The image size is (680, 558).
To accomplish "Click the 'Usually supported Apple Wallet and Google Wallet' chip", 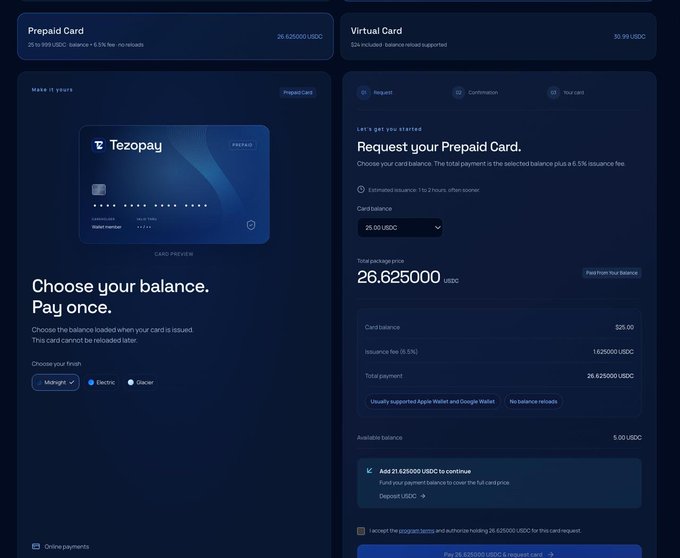I will (x=432, y=401).
